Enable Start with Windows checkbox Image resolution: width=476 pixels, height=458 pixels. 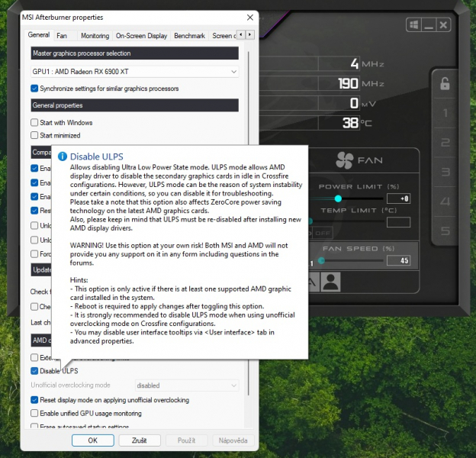[x=34, y=122]
